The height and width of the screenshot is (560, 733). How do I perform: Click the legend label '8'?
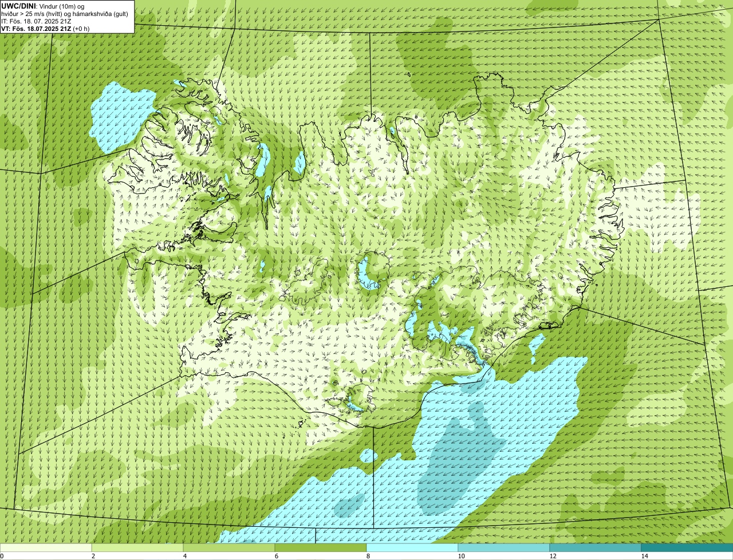(x=368, y=556)
